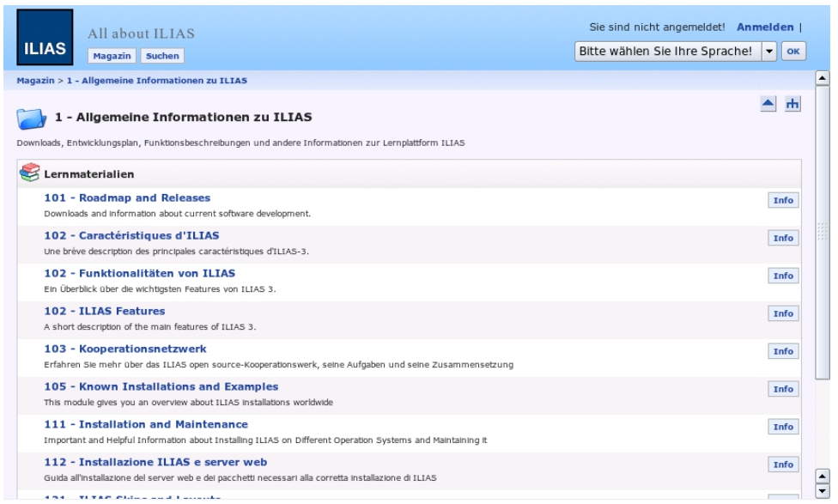Click the lower scrollbar up arrow near bottom
The width and height of the screenshot is (838, 504).
pos(823,476)
